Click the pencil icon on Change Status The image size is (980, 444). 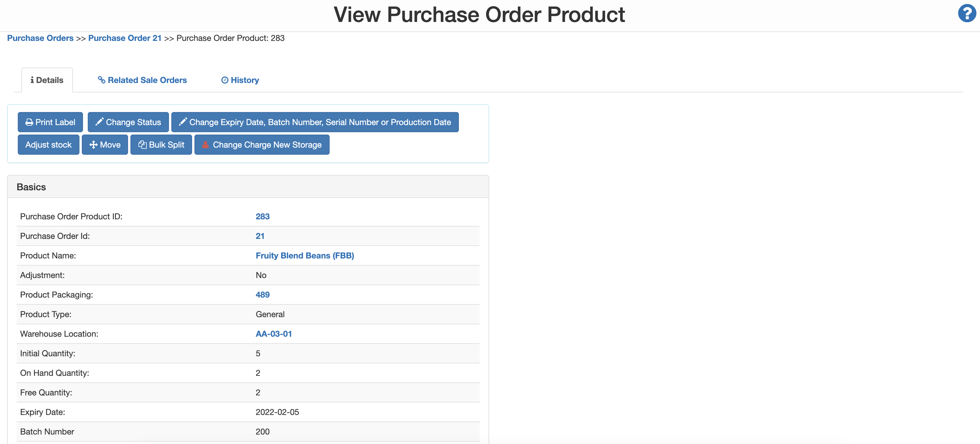click(x=99, y=122)
